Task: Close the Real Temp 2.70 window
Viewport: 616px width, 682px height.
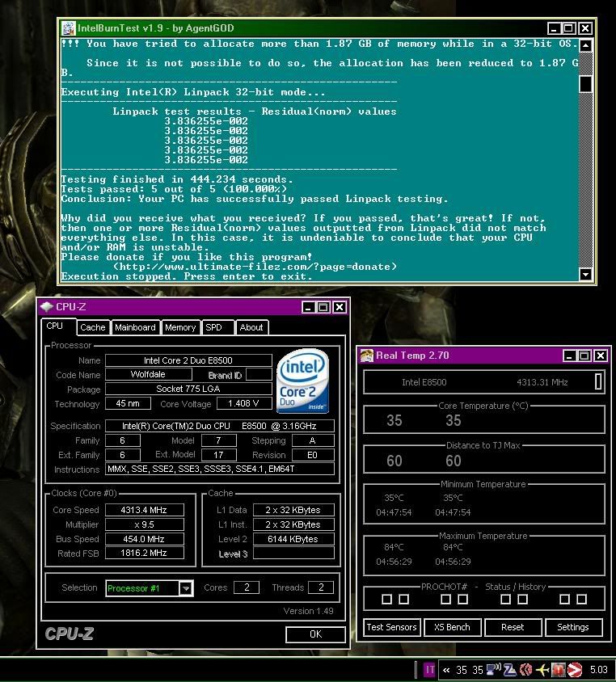Action: click(601, 356)
